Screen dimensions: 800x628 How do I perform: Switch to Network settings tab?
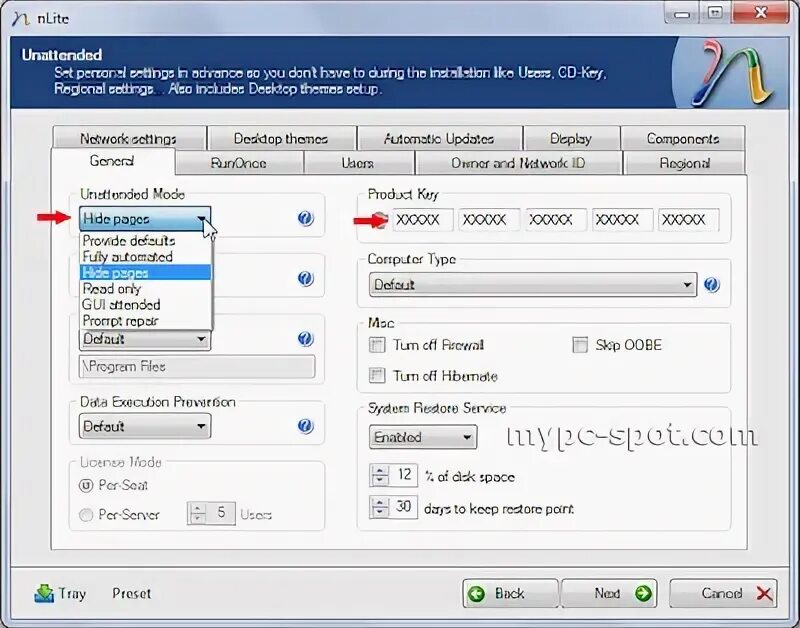129,138
